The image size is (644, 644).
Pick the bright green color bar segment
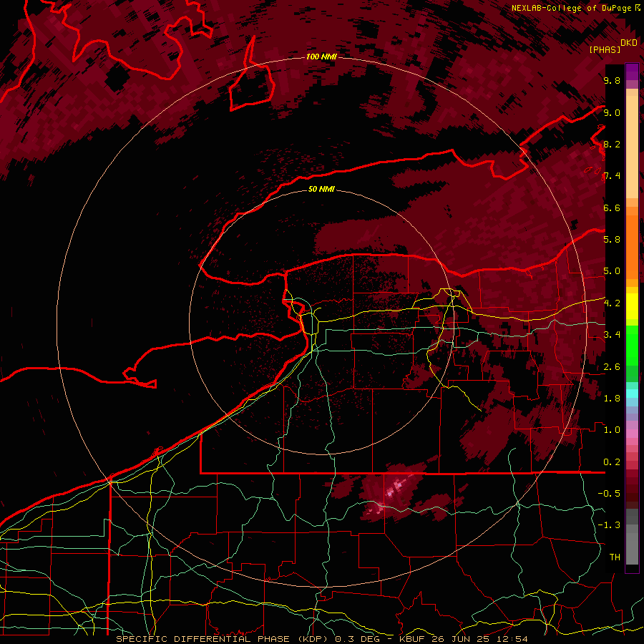point(632,345)
